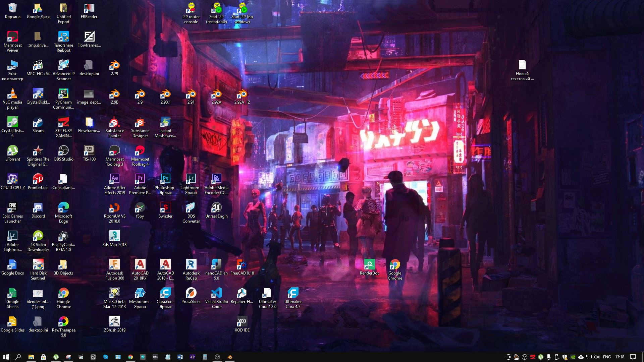Open the RawTherapee 5.8 desktop icon
This screenshot has width=644, height=362.
(63, 326)
